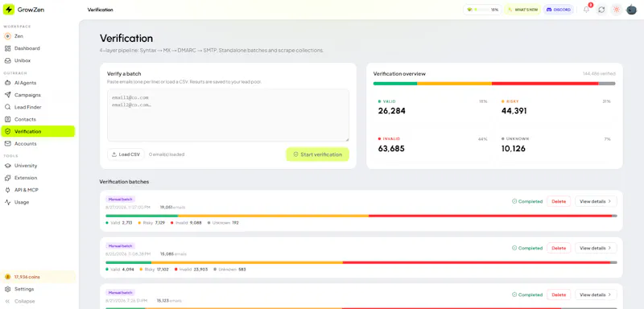Go to the University page
644x309 pixels.
38,166
